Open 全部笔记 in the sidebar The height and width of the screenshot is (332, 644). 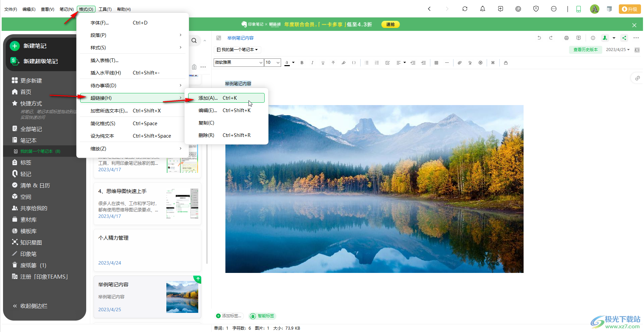(x=27, y=129)
